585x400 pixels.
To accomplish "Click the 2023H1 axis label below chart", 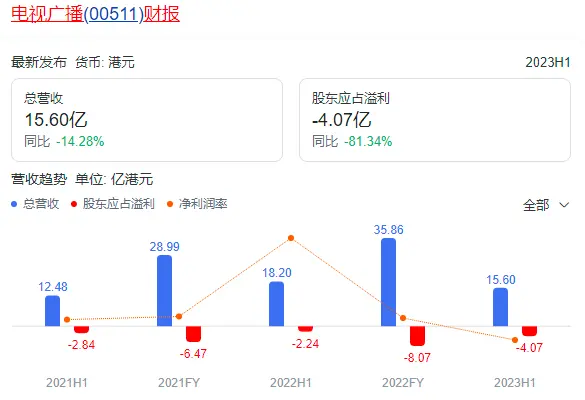I will pyautogui.click(x=515, y=383).
